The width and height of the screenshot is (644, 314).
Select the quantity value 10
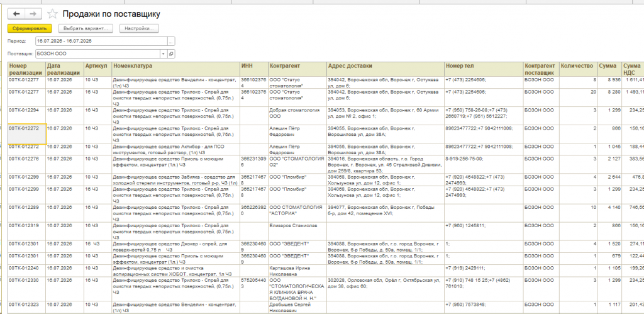(x=579, y=213)
